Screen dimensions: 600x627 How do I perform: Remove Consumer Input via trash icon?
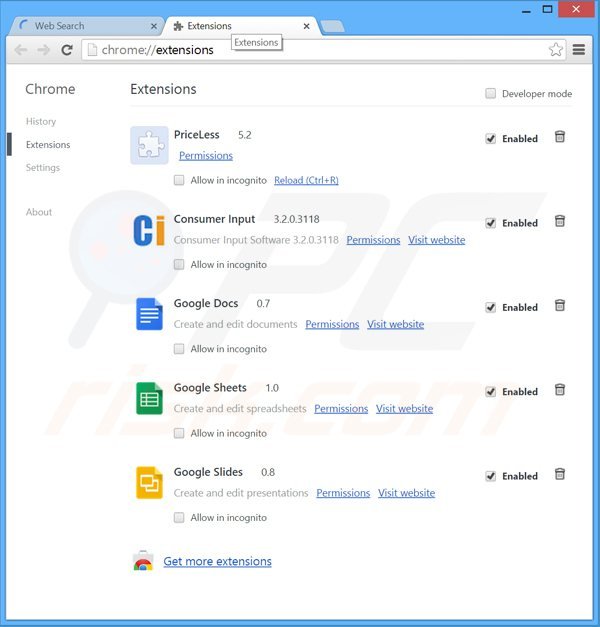[x=560, y=221]
